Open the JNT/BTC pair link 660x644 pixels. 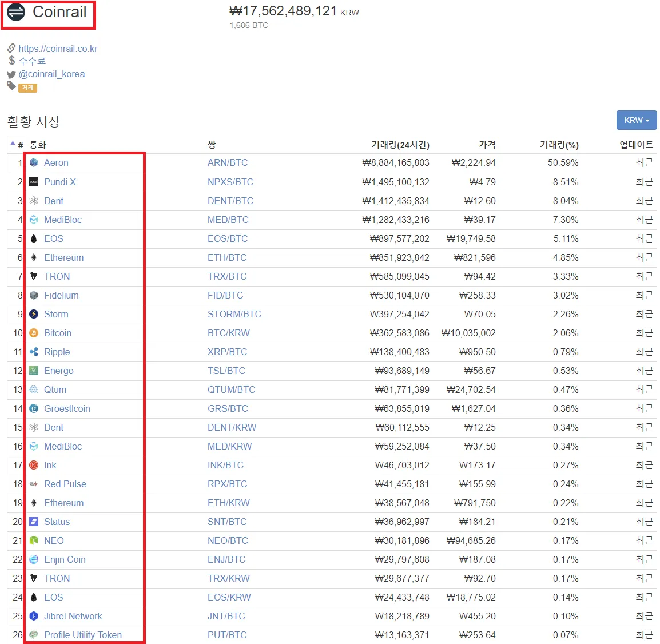226,616
